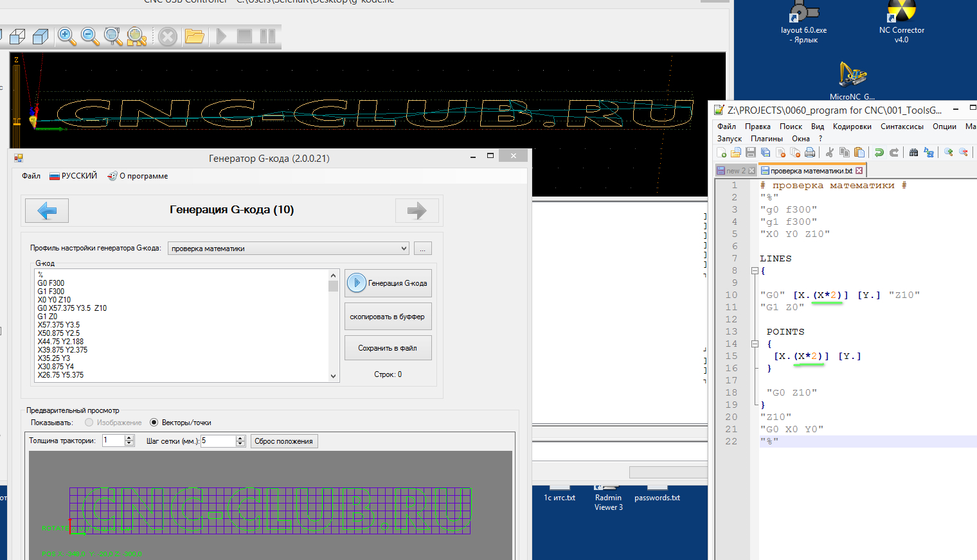The width and height of the screenshot is (977, 560).
Task: Zoom in on CNC controller view
Action: click(67, 37)
